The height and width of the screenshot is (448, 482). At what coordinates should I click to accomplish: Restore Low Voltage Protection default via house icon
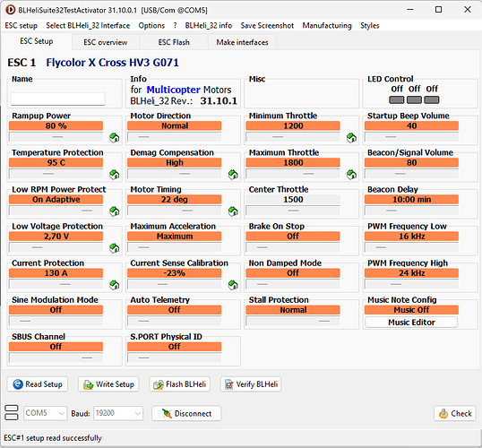(115, 248)
